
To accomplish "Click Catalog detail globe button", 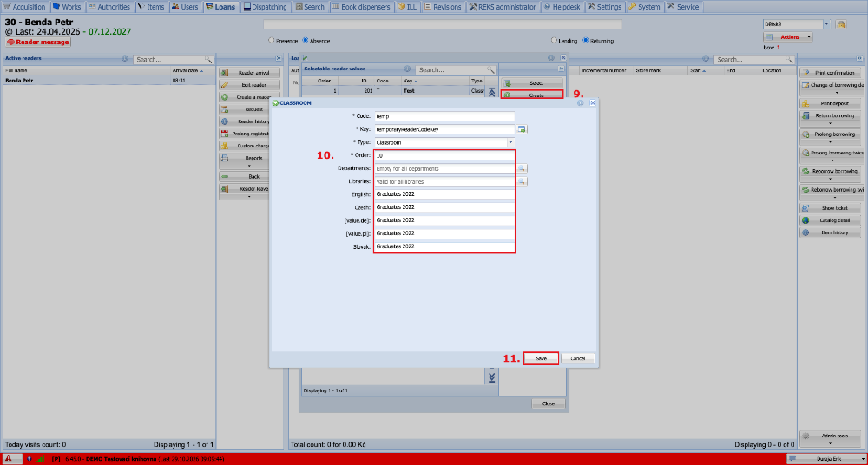I will click(831, 220).
